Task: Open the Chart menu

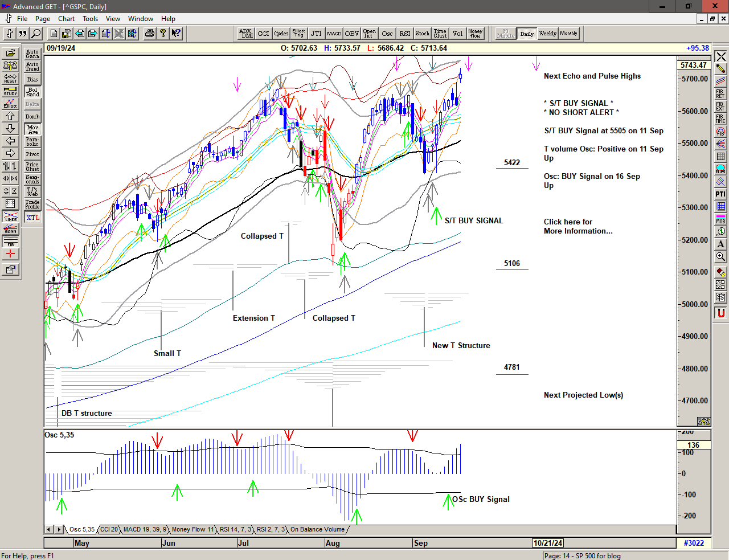Action: tap(66, 19)
